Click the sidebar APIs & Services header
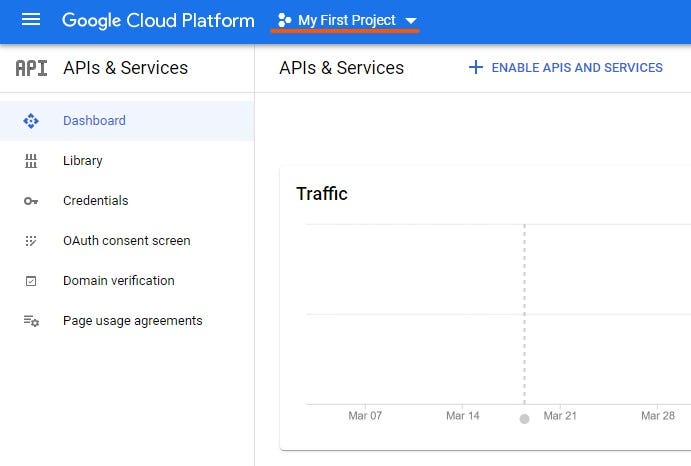 click(x=126, y=68)
